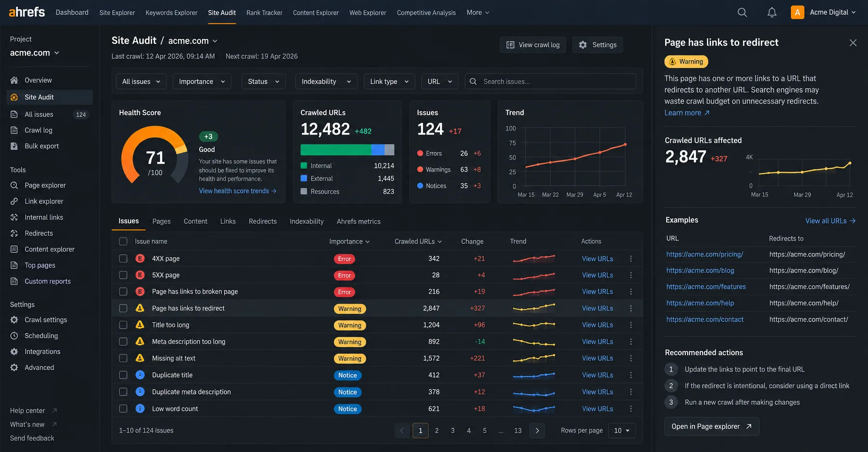The height and width of the screenshot is (452, 868).
Task: Go to page 3 of issues
Action: click(x=453, y=430)
